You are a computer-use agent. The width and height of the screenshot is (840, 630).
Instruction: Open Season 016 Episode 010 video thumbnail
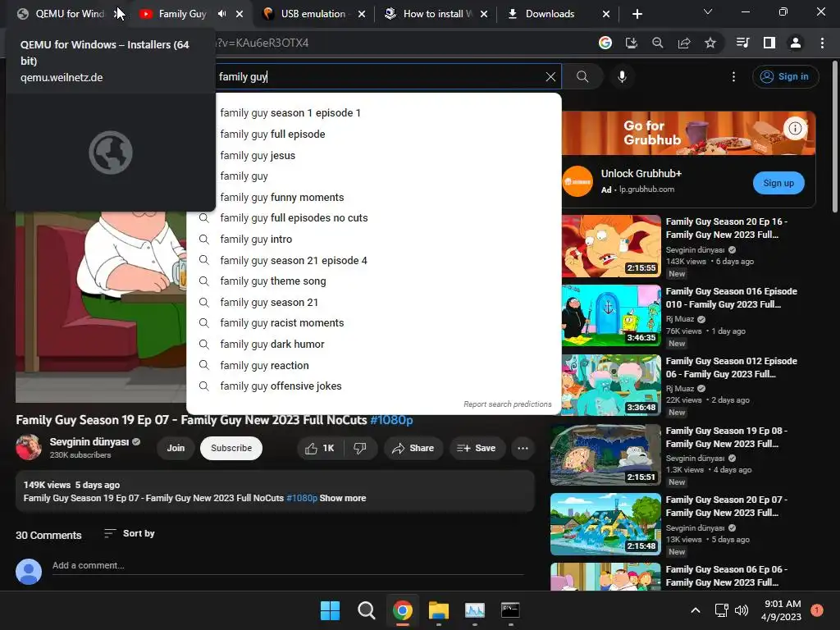(x=610, y=316)
